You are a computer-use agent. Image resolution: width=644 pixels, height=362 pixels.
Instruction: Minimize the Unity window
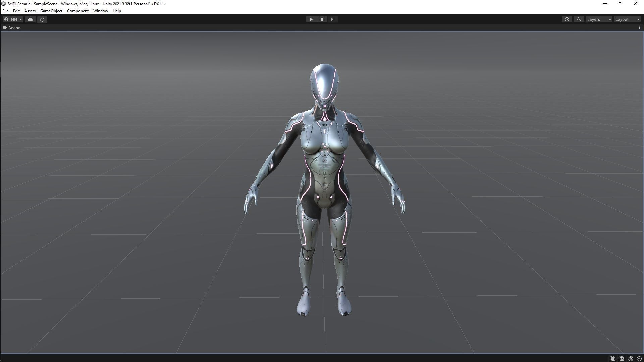coord(605,4)
